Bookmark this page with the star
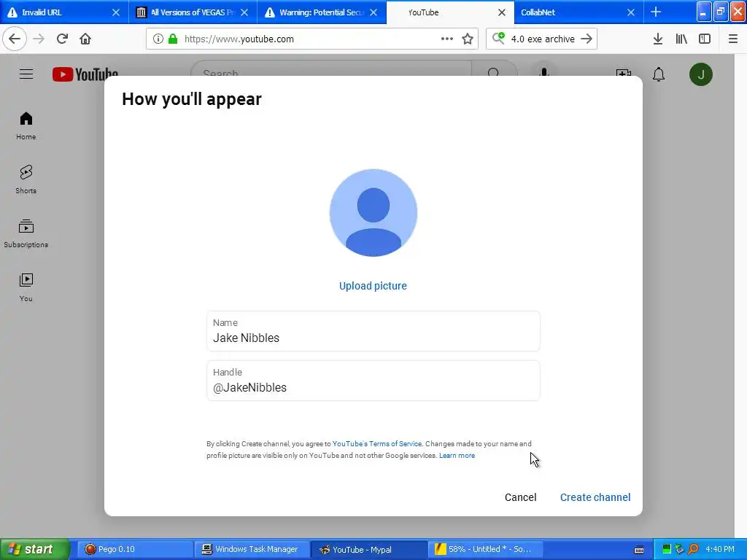747x560 pixels. pos(468,39)
